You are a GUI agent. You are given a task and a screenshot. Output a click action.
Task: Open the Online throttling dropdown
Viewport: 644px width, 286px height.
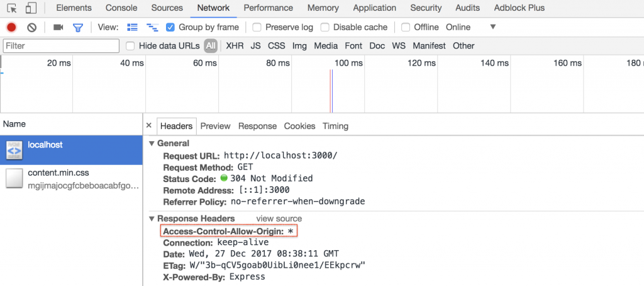[x=492, y=27]
